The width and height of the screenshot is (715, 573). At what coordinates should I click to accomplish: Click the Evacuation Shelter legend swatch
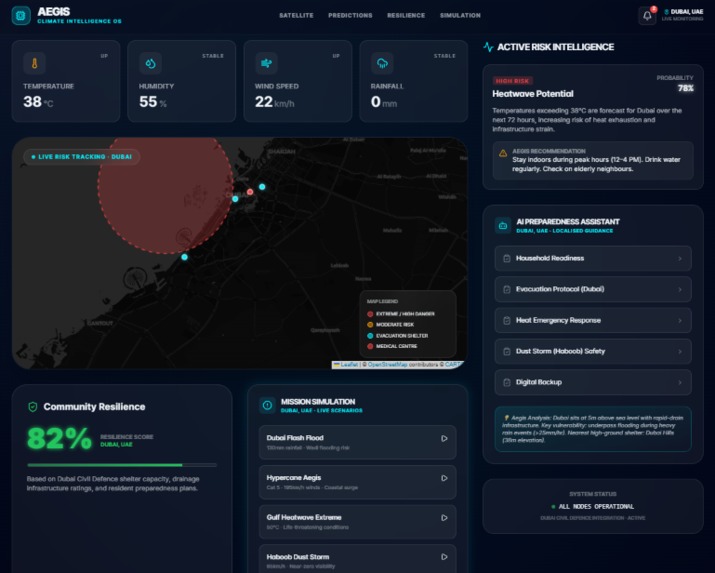point(370,336)
